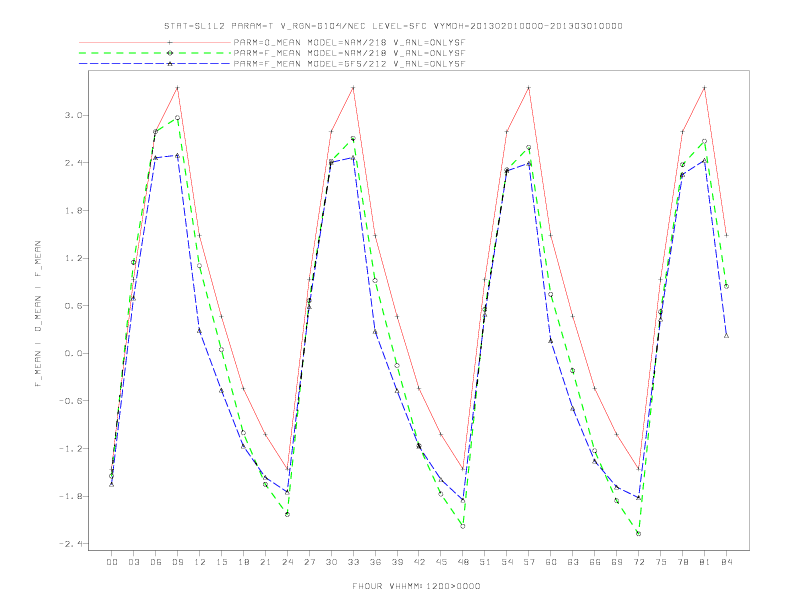Click y-axis tick value 2.4
Image resolution: width=792 pixels, height=612 pixels.
pos(73,163)
